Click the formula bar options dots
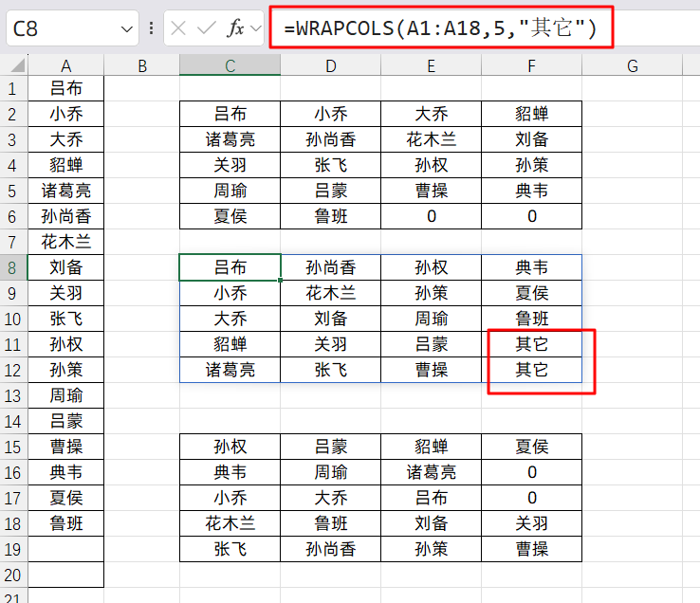This screenshot has width=700, height=603. (x=152, y=28)
